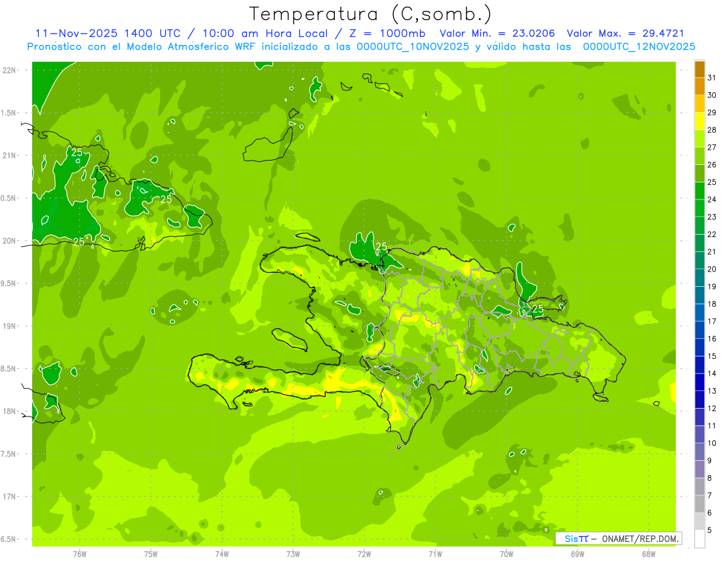The image size is (728, 562).
Task: Click the '9.5N' latitude label
Action: tap(8, 283)
